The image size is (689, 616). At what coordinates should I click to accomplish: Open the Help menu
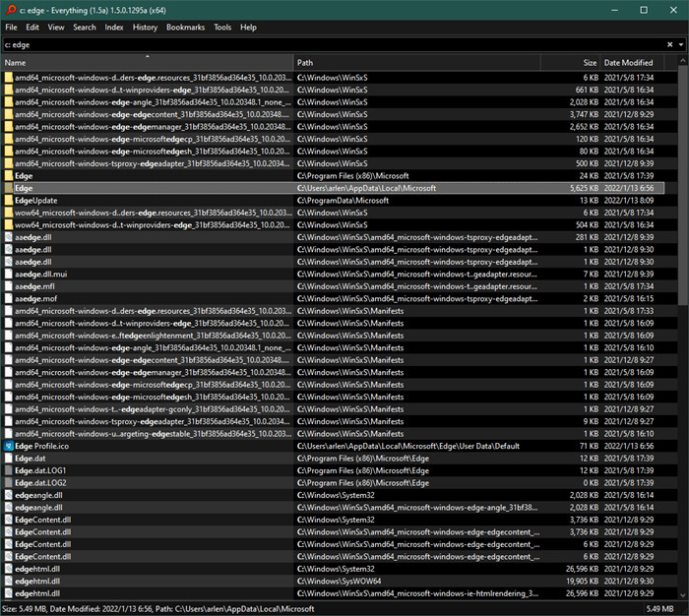248,28
